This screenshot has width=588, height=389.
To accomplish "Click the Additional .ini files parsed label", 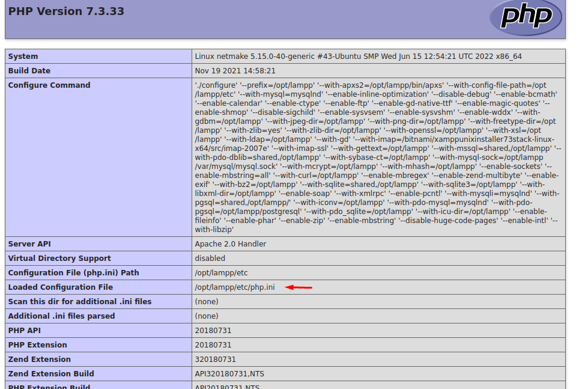I will (x=61, y=316).
